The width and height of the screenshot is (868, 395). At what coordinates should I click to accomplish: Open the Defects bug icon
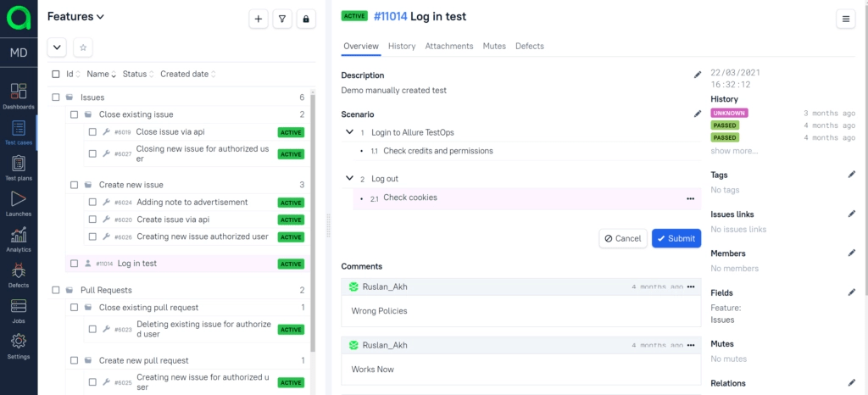coord(19,274)
